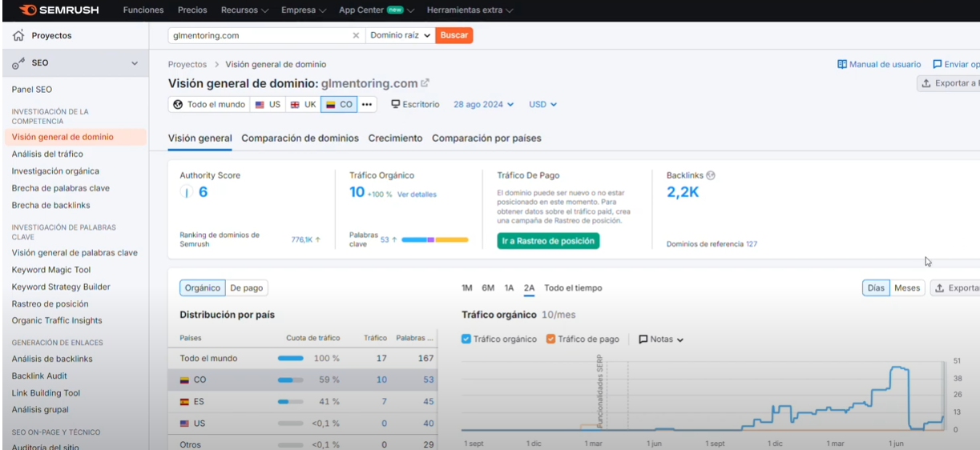Select the 1M time range
Screen dimensions: 980x450
point(467,287)
